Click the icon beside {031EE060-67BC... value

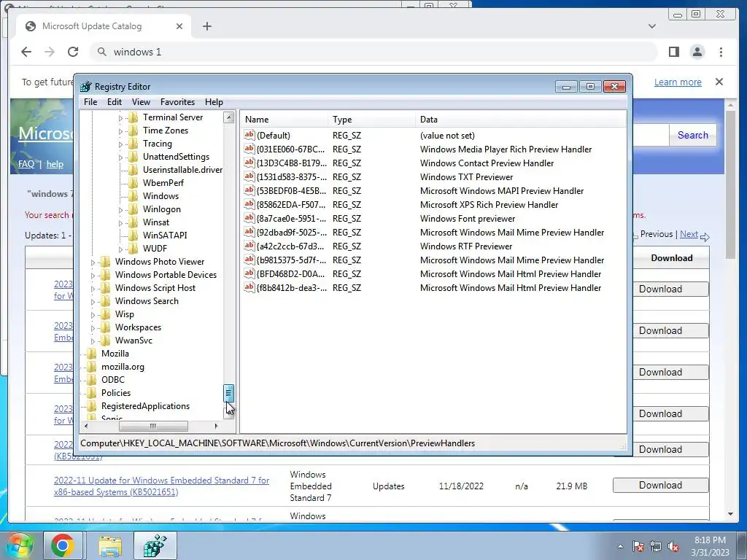(x=249, y=149)
